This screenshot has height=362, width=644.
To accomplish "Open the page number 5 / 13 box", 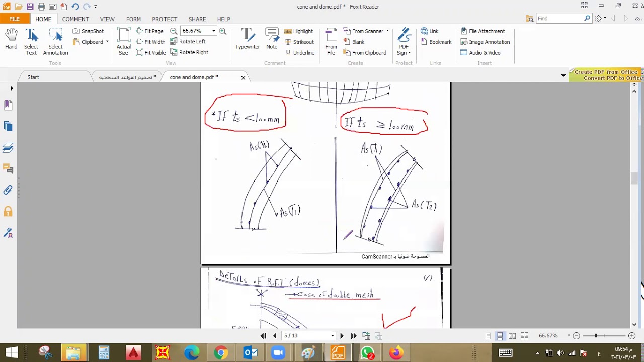I will click(x=308, y=336).
